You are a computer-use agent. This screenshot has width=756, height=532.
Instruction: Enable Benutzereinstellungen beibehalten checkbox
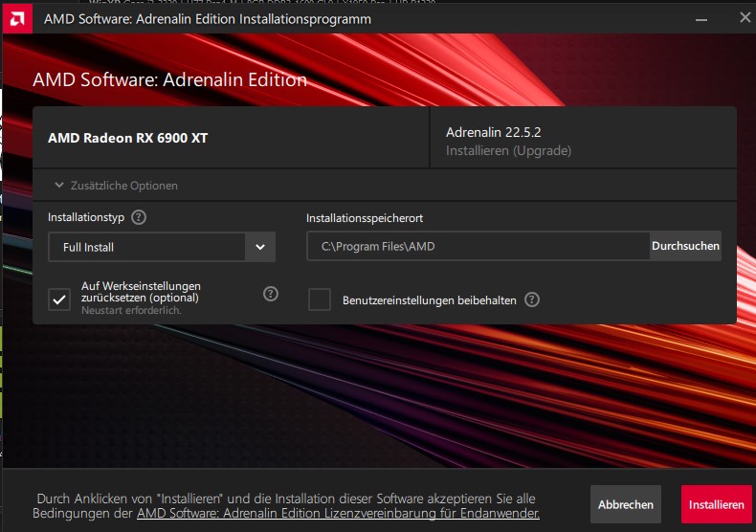click(x=320, y=299)
